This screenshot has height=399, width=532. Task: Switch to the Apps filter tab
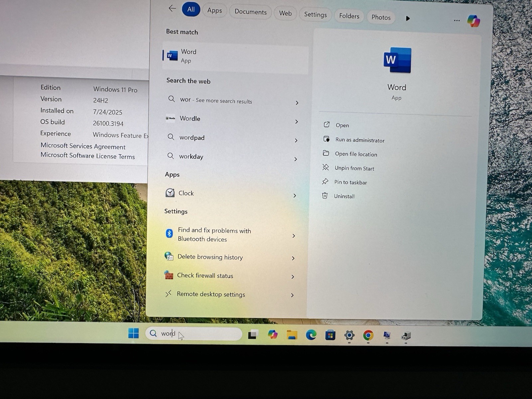tap(214, 10)
